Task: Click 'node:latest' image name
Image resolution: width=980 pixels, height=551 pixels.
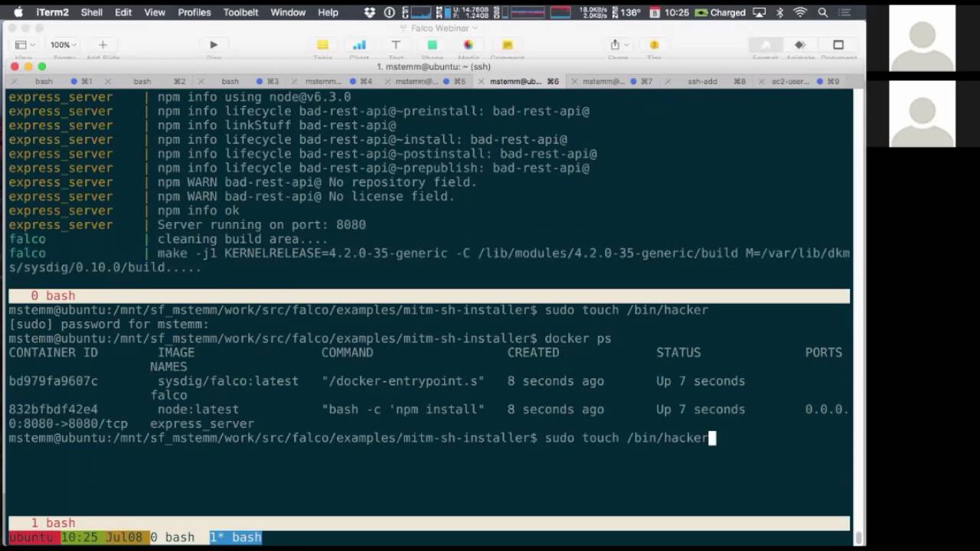Action: click(x=198, y=409)
